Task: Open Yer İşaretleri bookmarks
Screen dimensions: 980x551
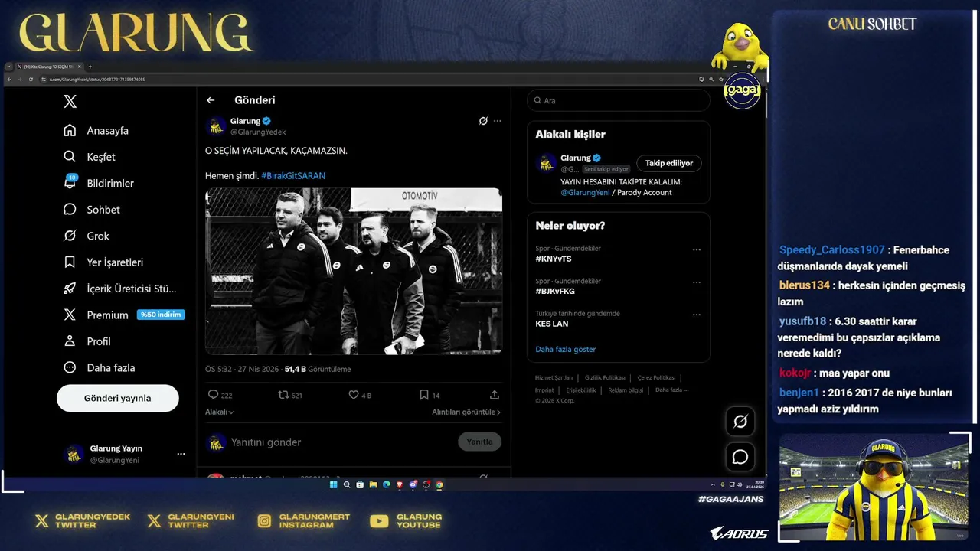Action: pyautogui.click(x=103, y=262)
